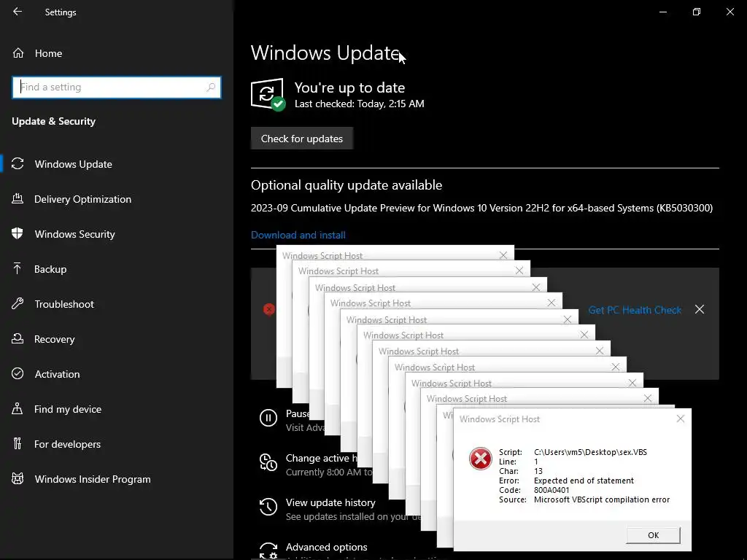This screenshot has width=747, height=560.
Task: Click the KB5030300 cumulative update description
Action: coord(481,208)
